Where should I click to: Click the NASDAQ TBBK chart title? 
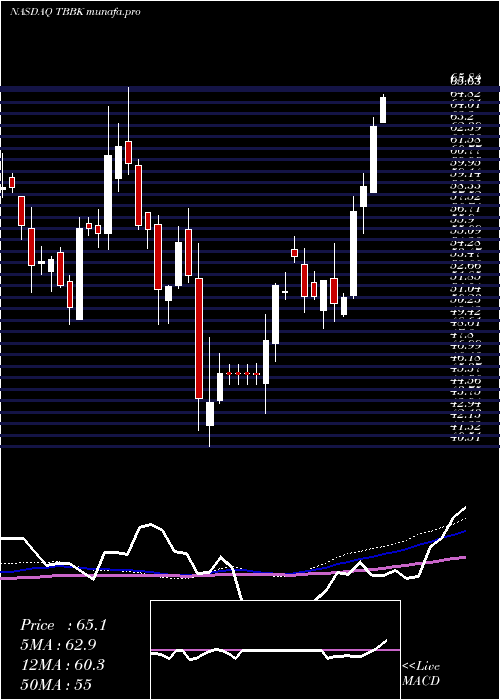pos(75,12)
